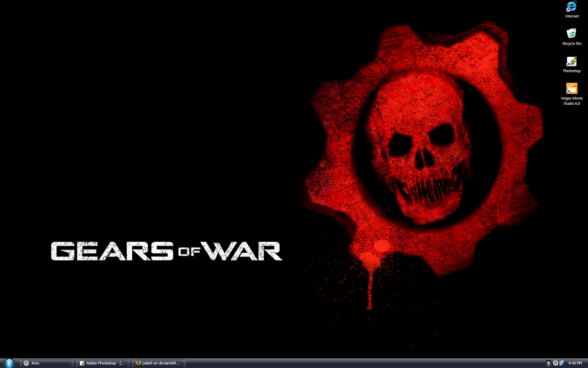Switch to polark on deviantART taskbar button
588x368 pixels.
click(159, 363)
